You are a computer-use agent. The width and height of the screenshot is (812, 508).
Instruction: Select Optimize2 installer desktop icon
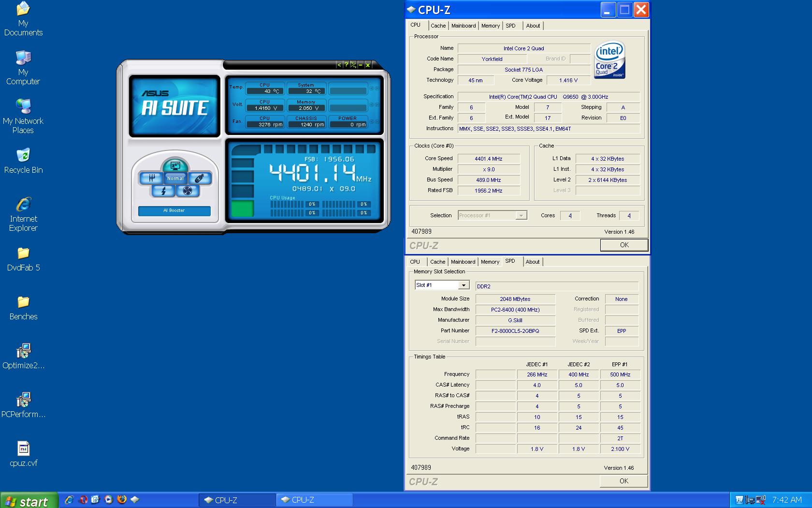click(x=23, y=357)
